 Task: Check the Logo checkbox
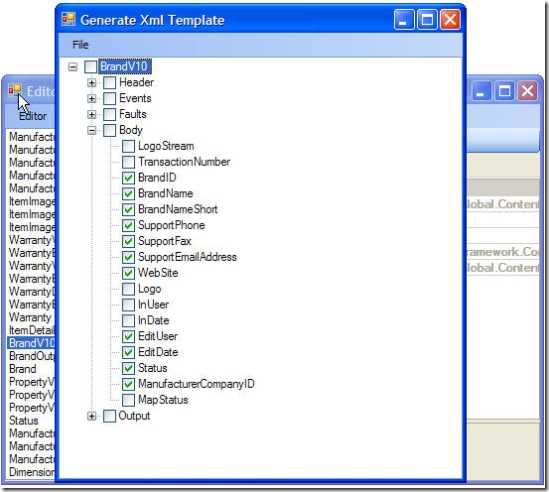pyautogui.click(x=128, y=289)
